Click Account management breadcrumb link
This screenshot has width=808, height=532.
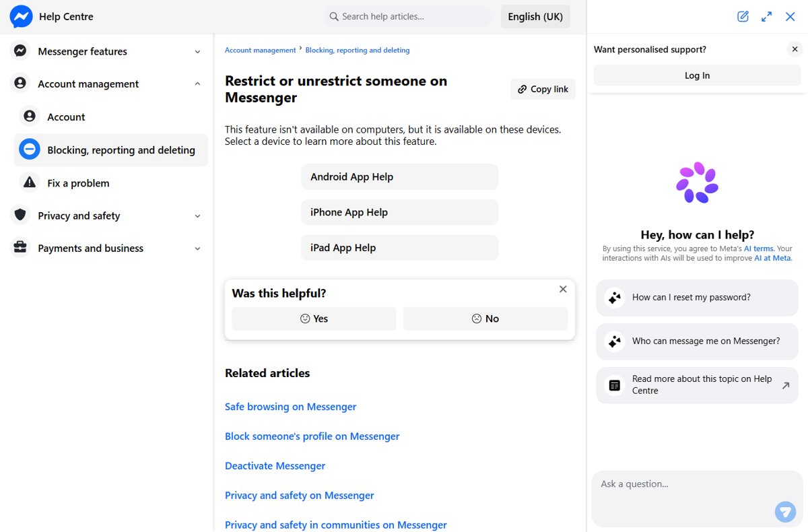260,50
